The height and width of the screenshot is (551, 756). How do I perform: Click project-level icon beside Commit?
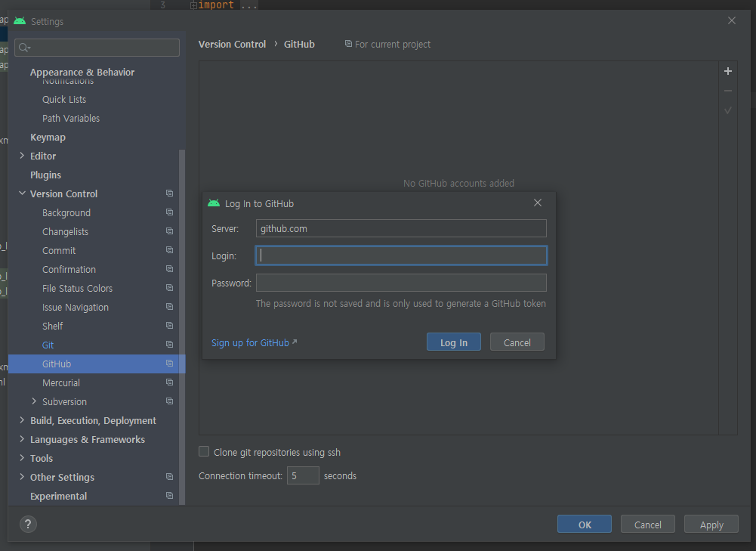(169, 249)
